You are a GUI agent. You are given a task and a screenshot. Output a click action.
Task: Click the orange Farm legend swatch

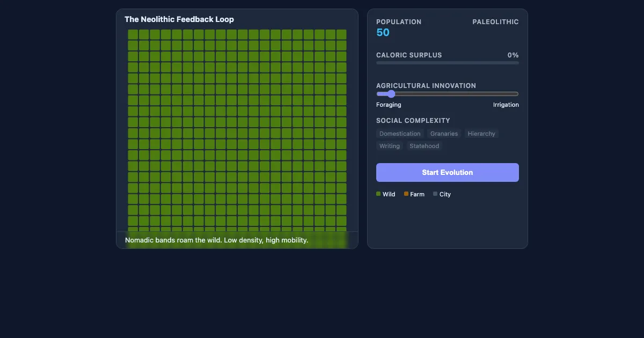(406, 194)
